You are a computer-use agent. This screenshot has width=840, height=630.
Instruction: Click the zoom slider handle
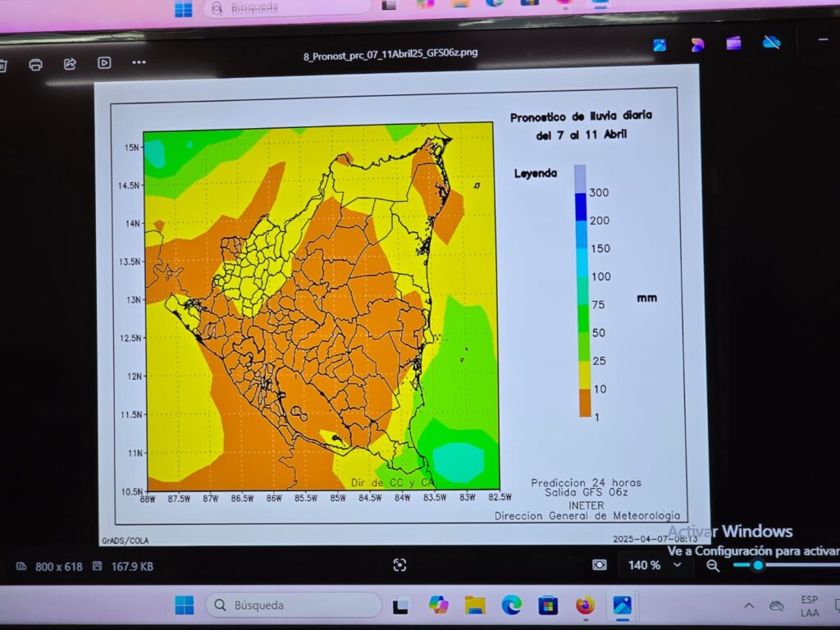click(758, 564)
